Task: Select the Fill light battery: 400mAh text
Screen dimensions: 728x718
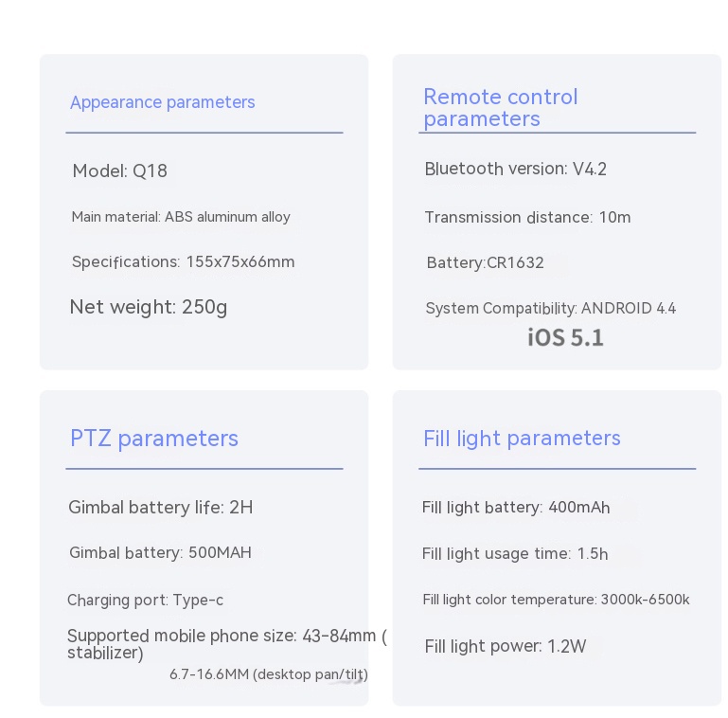Action: 516,508
